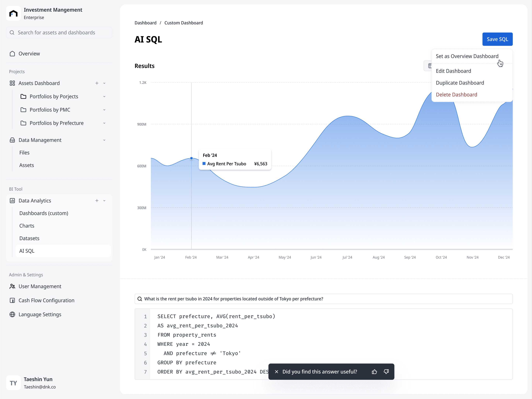532x399 pixels.
Task: Go to Dashboard breadcrumb link
Action: pos(145,23)
